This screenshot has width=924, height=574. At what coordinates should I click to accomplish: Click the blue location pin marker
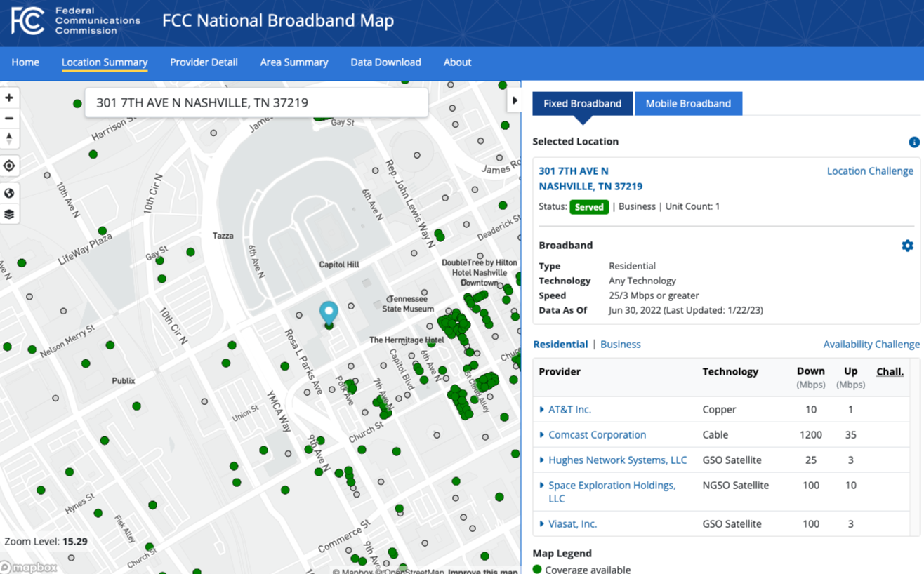pos(329,313)
